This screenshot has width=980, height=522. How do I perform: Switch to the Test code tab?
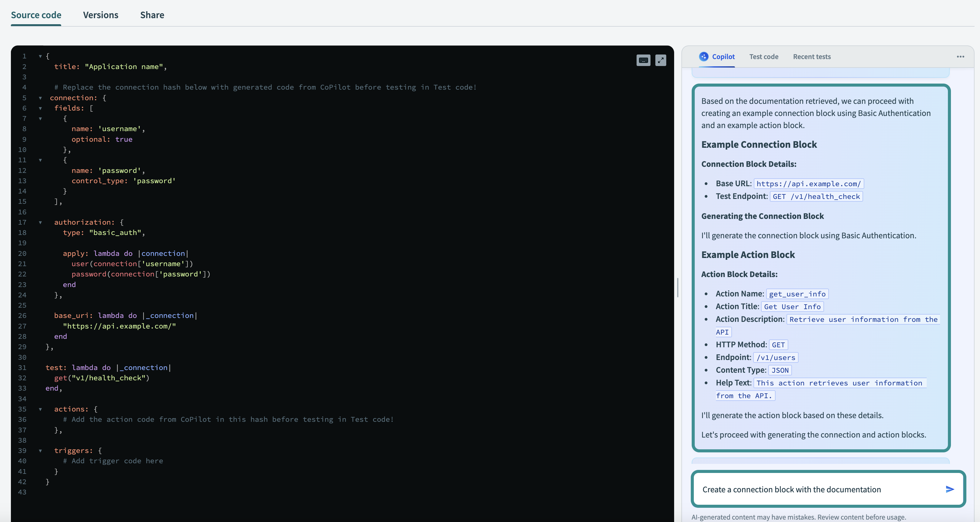(x=763, y=56)
